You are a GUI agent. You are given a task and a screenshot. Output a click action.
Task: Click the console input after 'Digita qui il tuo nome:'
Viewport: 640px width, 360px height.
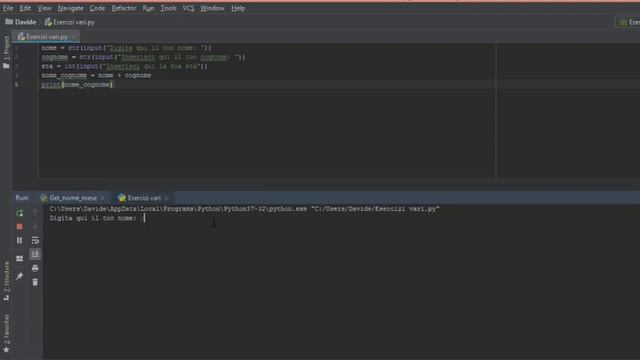point(144,218)
